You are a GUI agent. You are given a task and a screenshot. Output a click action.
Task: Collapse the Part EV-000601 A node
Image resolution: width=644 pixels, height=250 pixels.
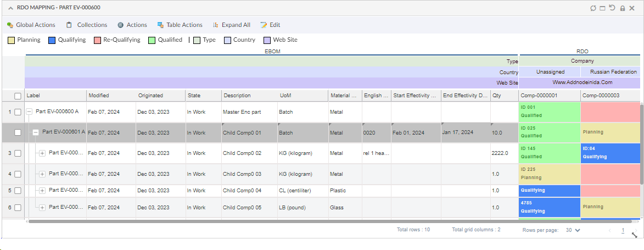pyautogui.click(x=36, y=132)
